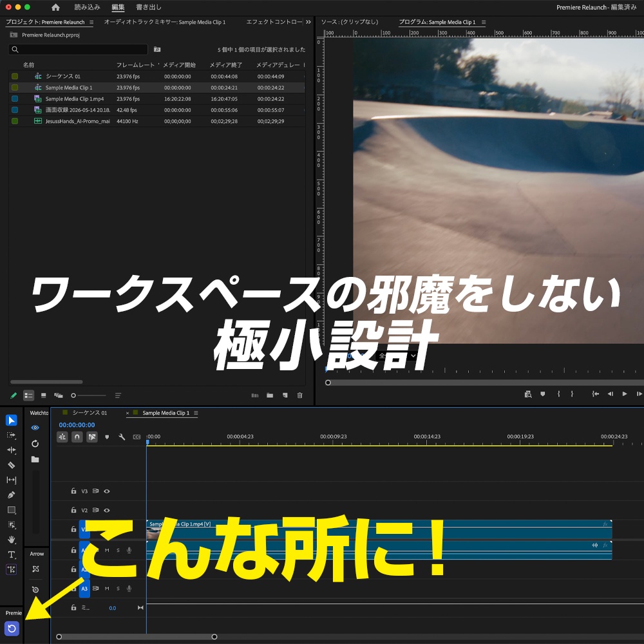Screen dimensions: 644x644
Task: Enable voice-over record on A3
Action: tap(129, 589)
